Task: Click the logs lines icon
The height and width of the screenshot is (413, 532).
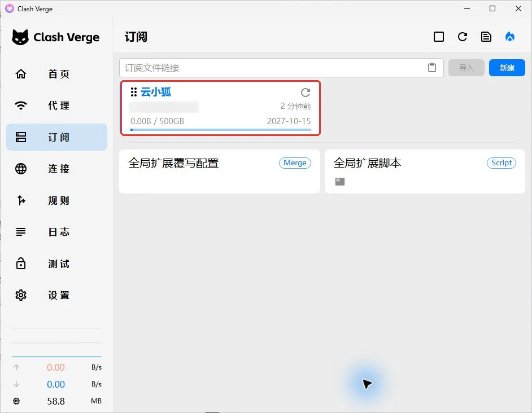Action: (x=21, y=232)
